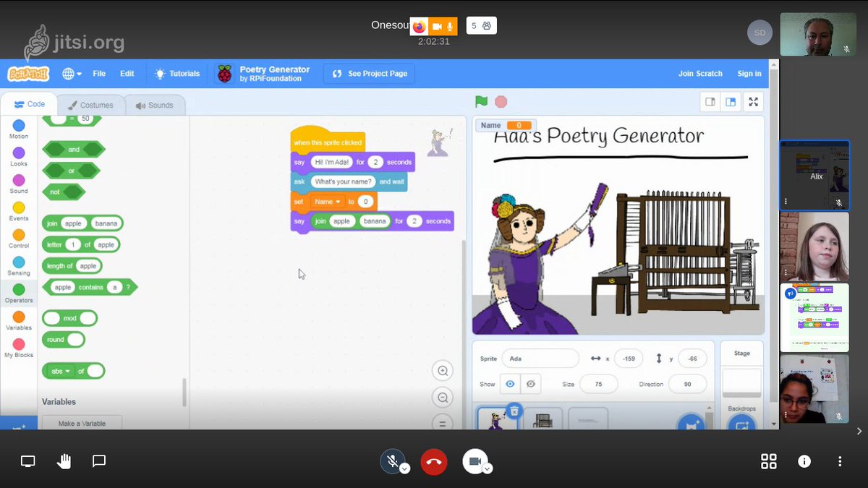
Task: Click the join apple banana palette block
Action: pos(82,223)
